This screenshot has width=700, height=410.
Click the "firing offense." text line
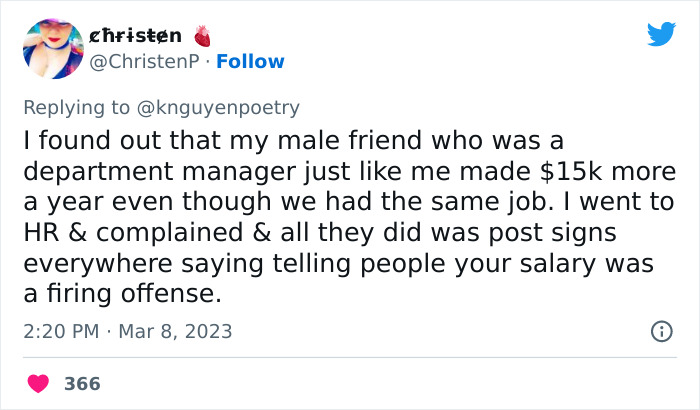[119, 297]
